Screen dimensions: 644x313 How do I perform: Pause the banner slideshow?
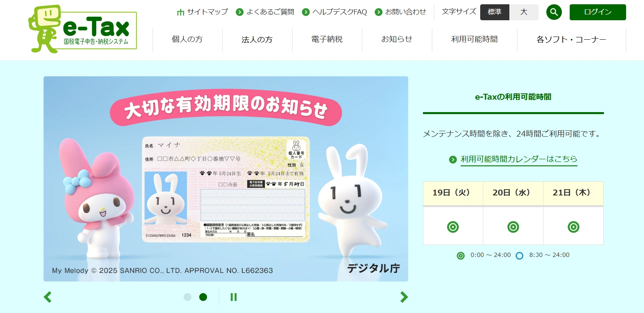(233, 297)
